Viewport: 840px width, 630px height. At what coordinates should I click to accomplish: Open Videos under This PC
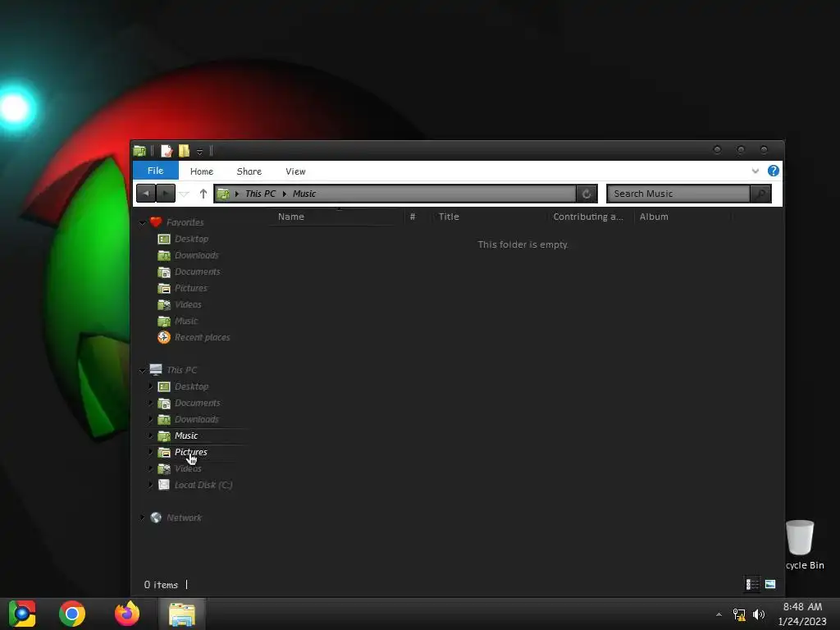188,468
